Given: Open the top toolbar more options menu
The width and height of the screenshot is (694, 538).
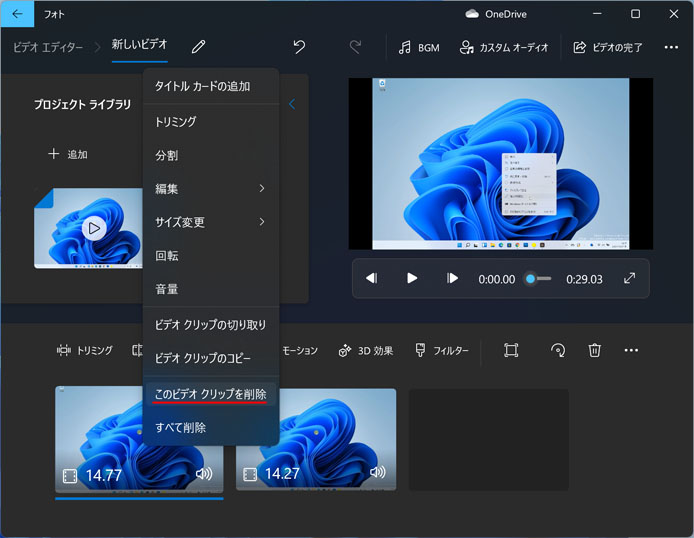Looking at the screenshot, I should 671,47.
